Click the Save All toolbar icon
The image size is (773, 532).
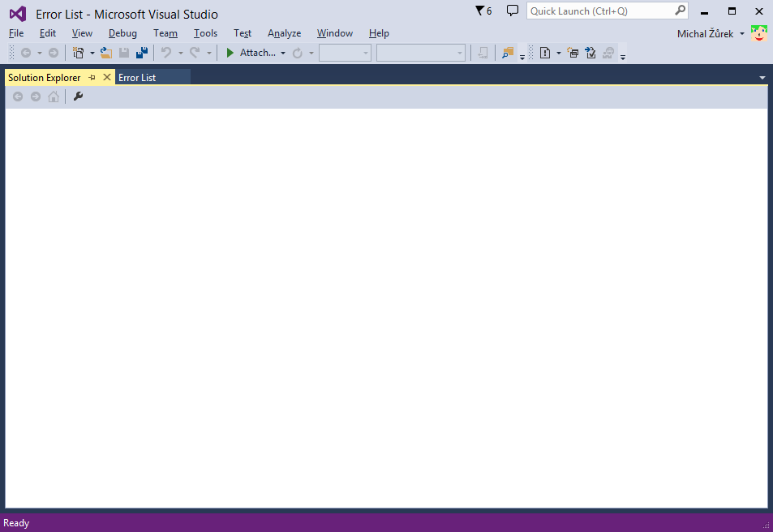140,52
